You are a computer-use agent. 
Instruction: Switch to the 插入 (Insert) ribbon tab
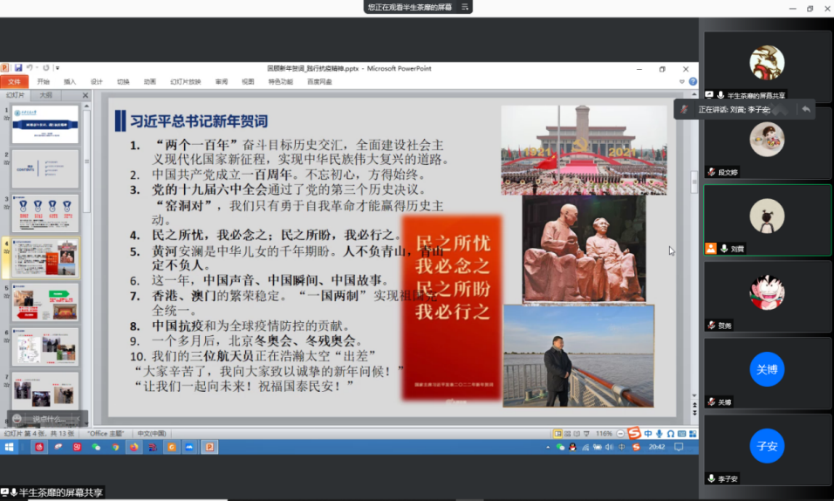pyautogui.click(x=69, y=81)
